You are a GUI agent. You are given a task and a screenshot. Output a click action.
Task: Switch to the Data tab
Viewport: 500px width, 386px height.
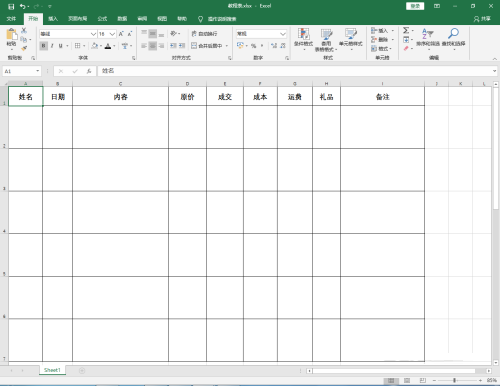(x=122, y=19)
